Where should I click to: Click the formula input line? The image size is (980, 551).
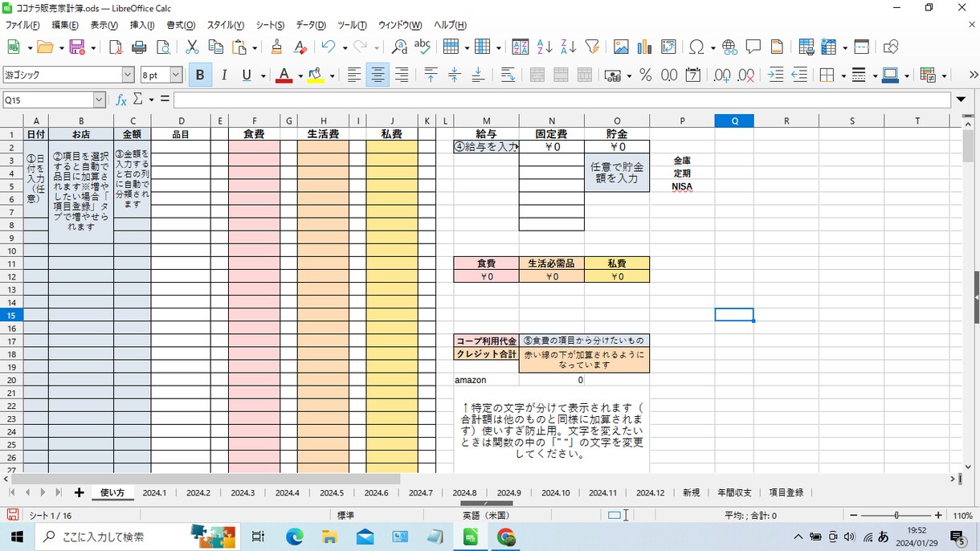pos(562,100)
